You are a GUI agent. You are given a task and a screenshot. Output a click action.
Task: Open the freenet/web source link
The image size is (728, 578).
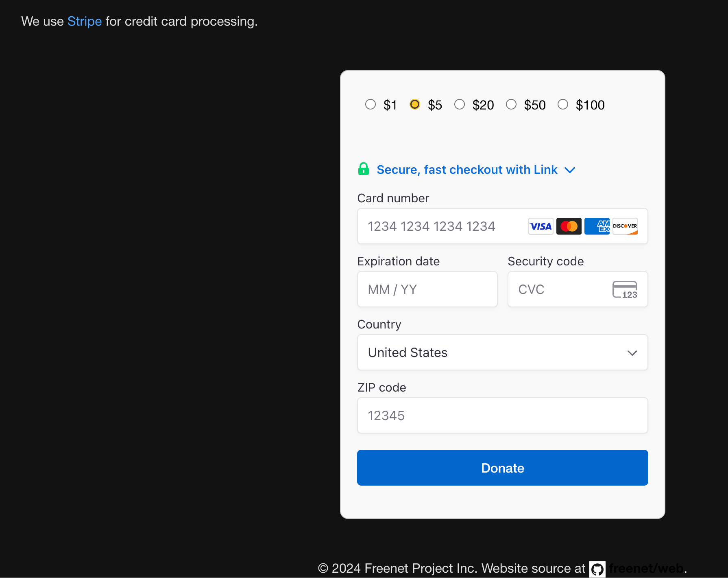point(646,568)
